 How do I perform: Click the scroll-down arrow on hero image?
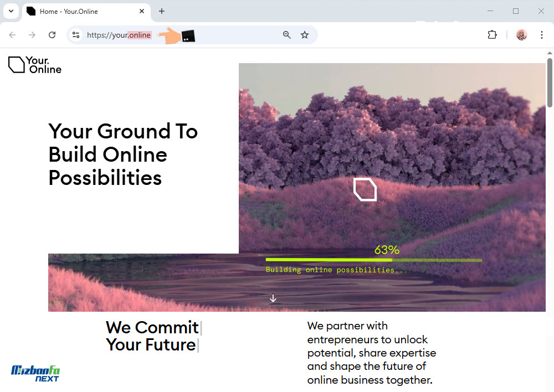273,298
